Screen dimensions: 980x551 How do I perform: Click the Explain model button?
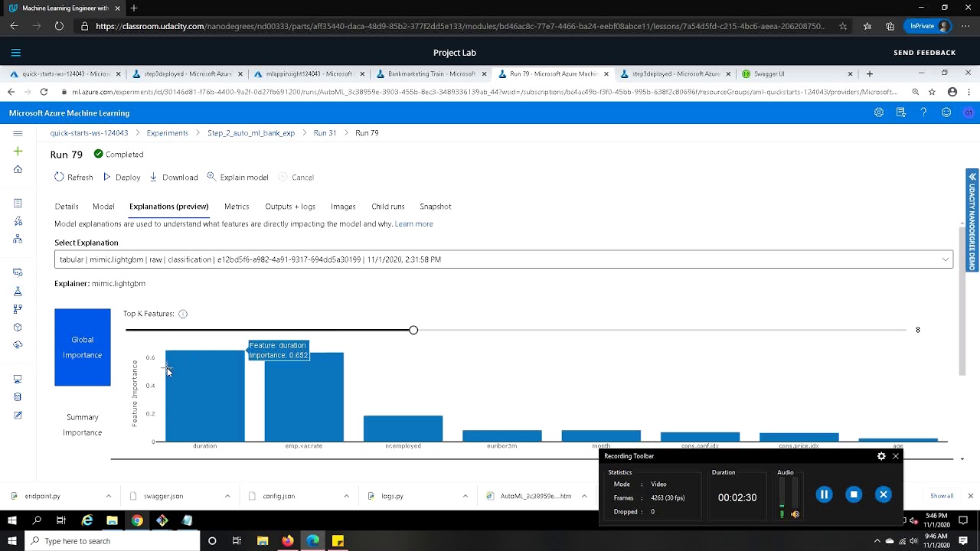(x=237, y=178)
